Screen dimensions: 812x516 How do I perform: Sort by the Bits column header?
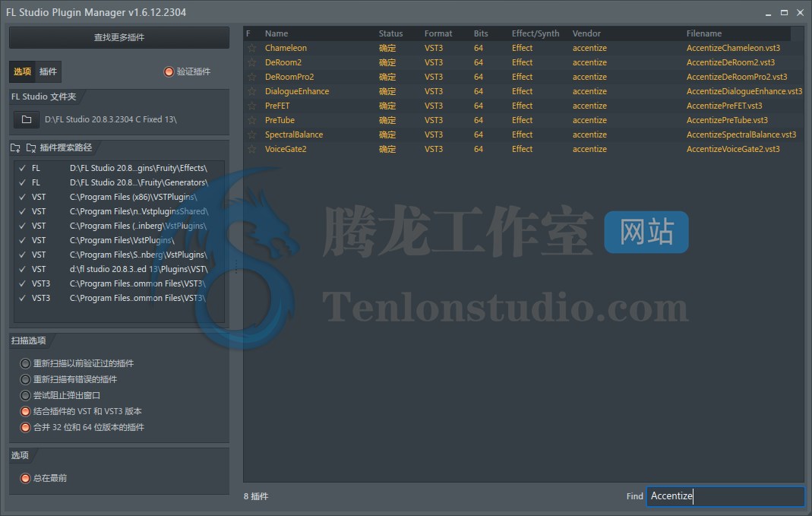pos(481,33)
